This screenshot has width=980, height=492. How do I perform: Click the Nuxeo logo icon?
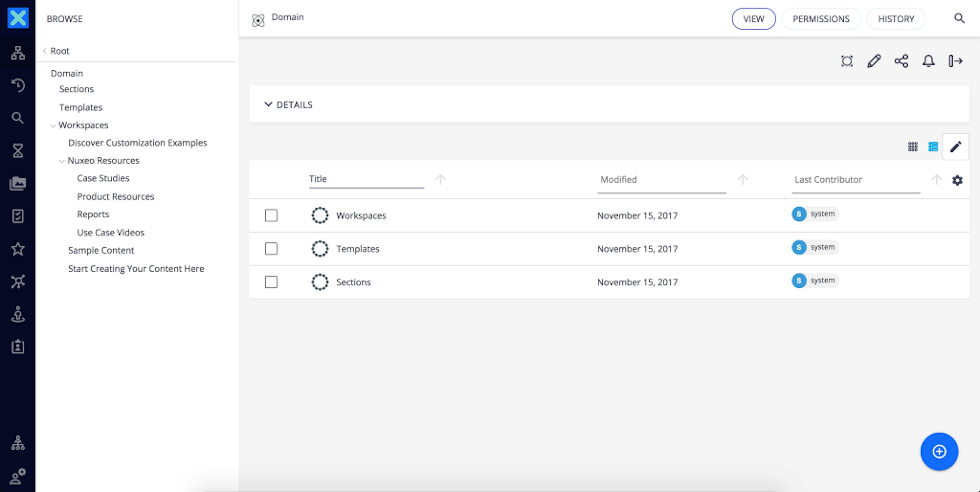tap(18, 18)
